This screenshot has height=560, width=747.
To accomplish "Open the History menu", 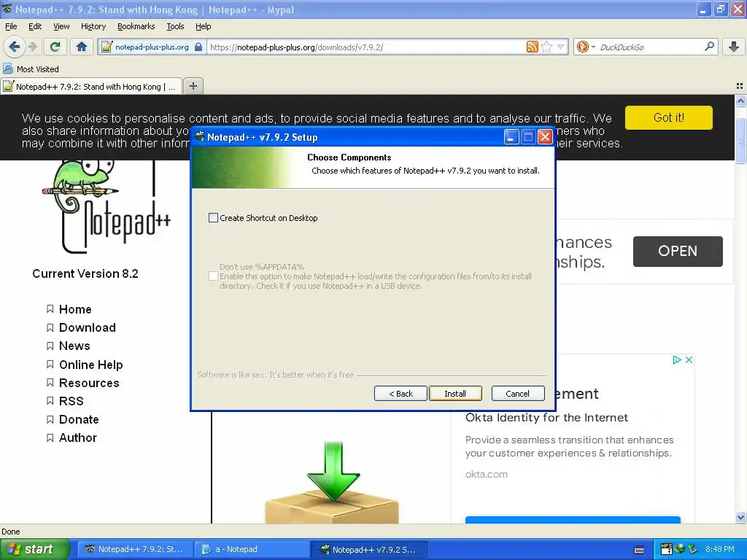I will (93, 26).
